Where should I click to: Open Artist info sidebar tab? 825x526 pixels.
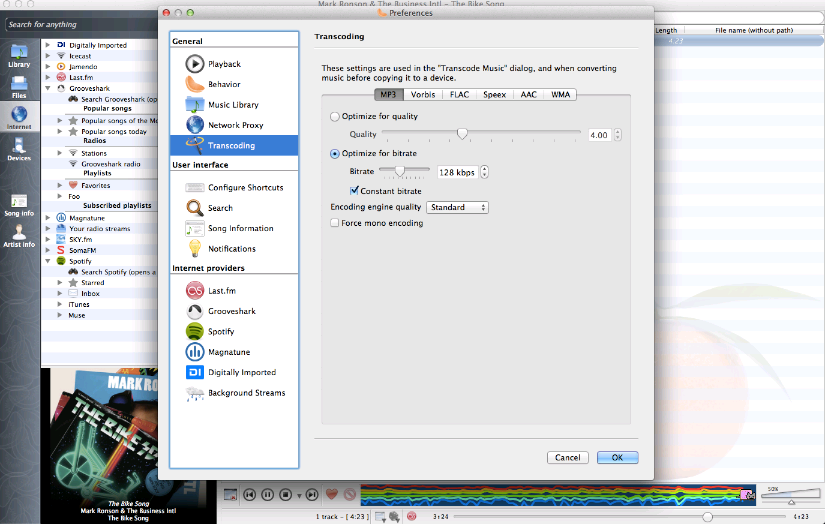tap(19, 236)
